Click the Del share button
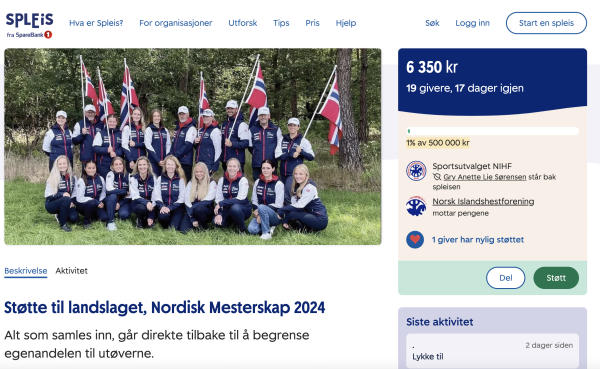 pyautogui.click(x=505, y=278)
